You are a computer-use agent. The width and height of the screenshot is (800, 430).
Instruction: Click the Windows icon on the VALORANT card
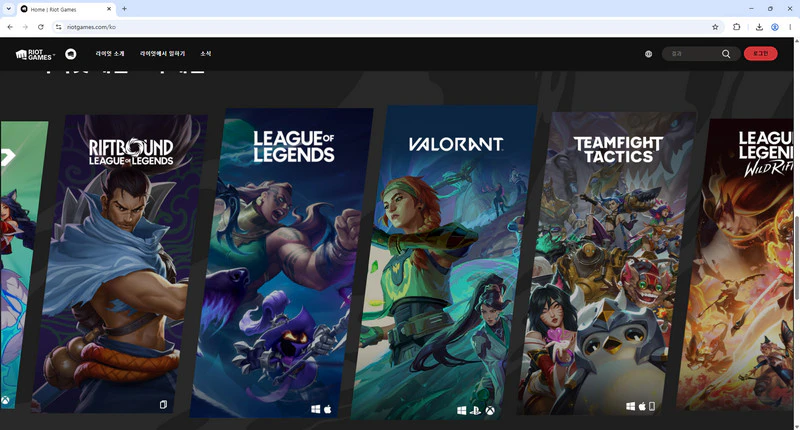click(462, 411)
